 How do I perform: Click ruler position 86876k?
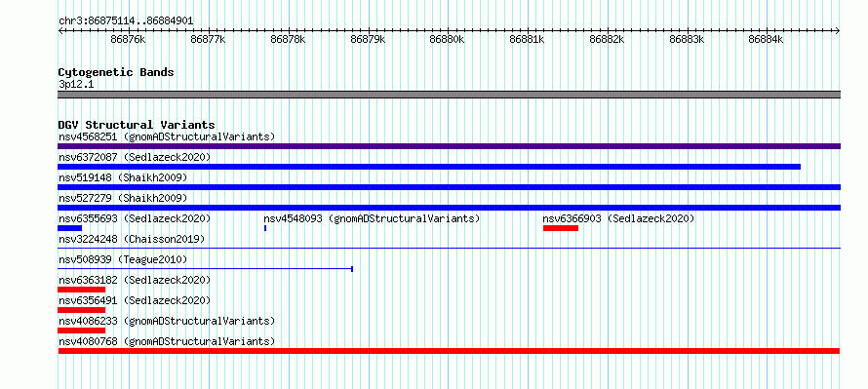[x=128, y=39]
